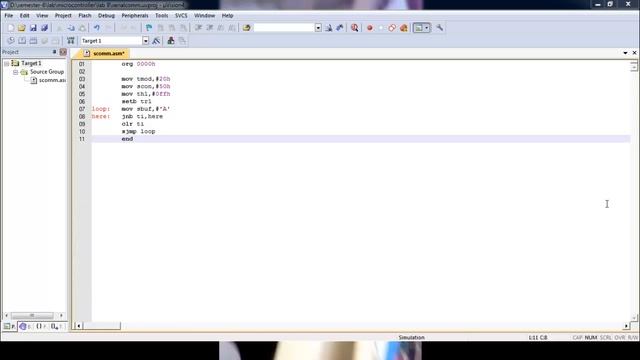Open the find text dropdown arrow

point(318,28)
